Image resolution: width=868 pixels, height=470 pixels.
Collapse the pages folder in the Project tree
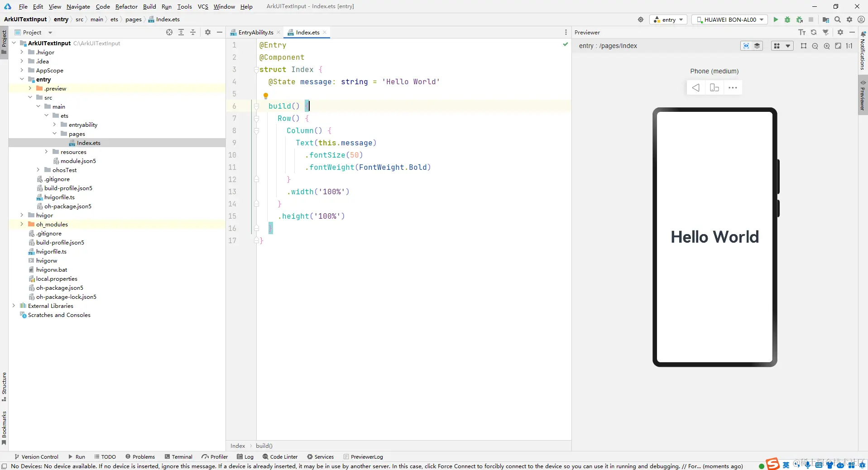(x=55, y=134)
